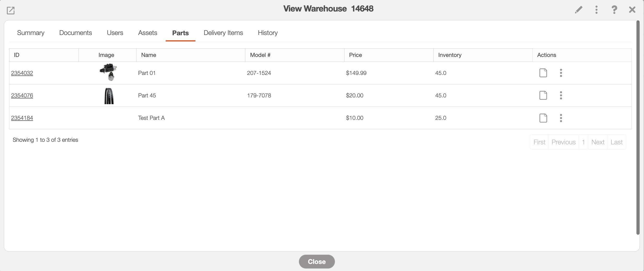Open document icon for Part 45
The image size is (644, 271).
click(543, 95)
